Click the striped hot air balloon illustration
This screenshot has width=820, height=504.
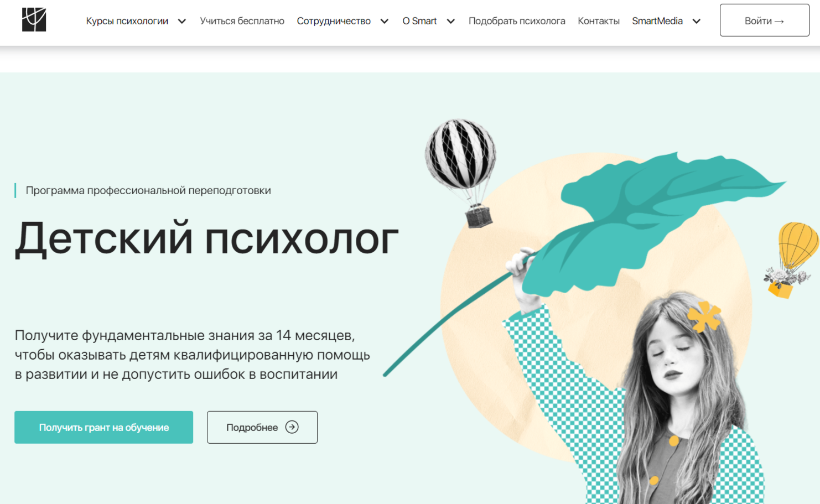point(461,173)
